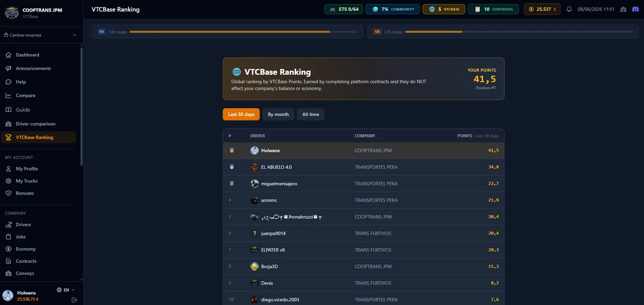
Task: Click the Economy coin icon
Action: tap(8, 249)
